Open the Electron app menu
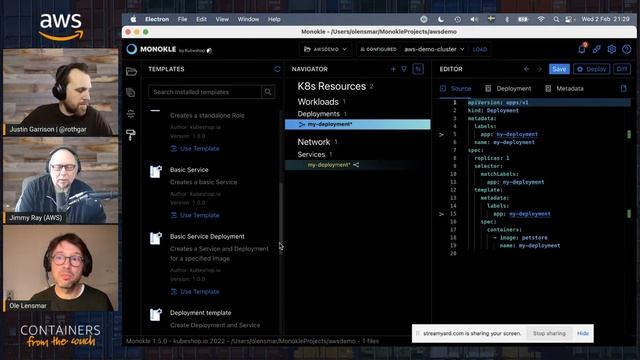 pos(157,19)
